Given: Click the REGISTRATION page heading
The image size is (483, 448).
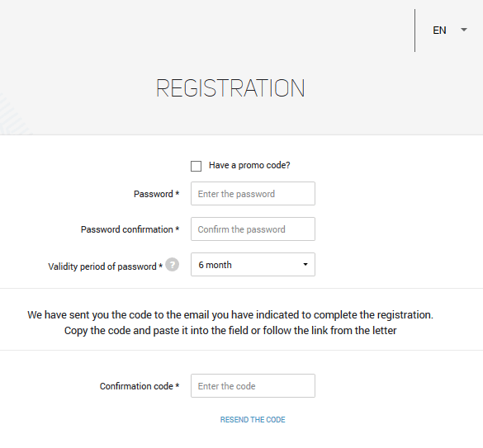Looking at the screenshot, I should point(230,88).
